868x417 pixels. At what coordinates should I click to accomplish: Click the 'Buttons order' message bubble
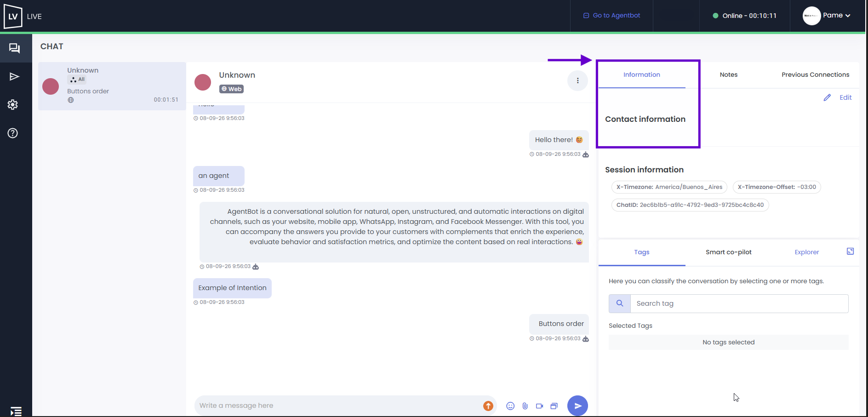[x=559, y=324]
